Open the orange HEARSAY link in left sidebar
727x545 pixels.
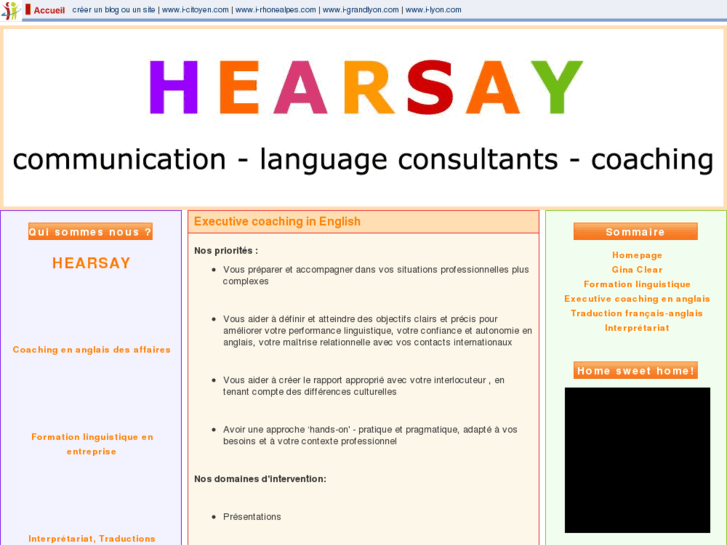[x=91, y=263]
